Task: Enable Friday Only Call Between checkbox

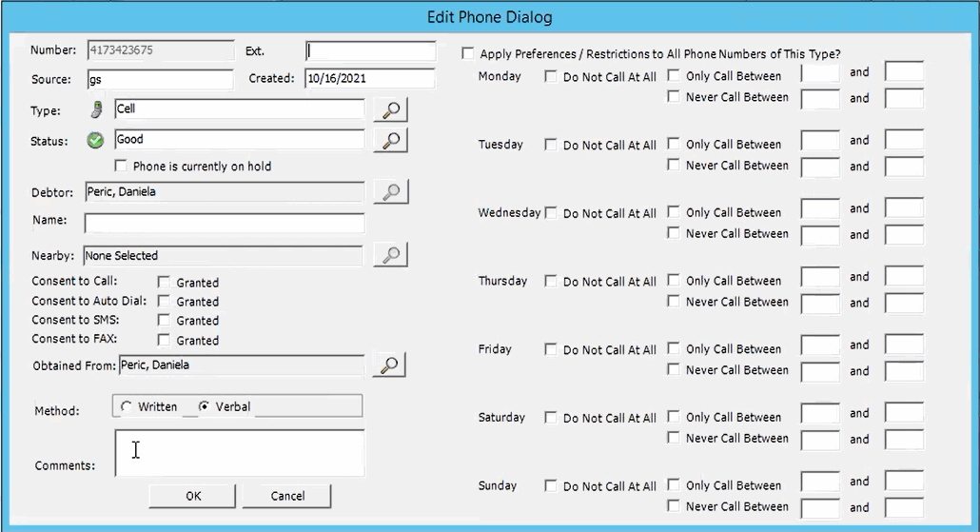Action: pyautogui.click(x=674, y=349)
